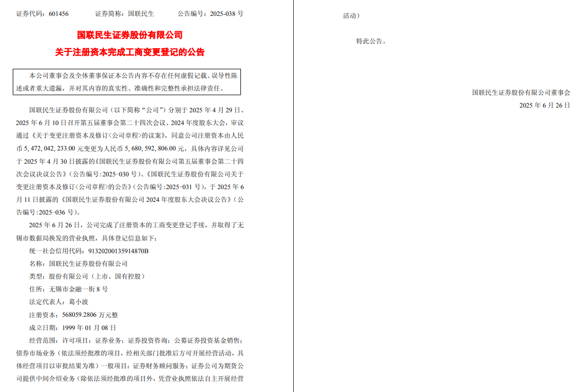
Task: Click the credit code 91320200135914870B
Action: tap(118, 251)
